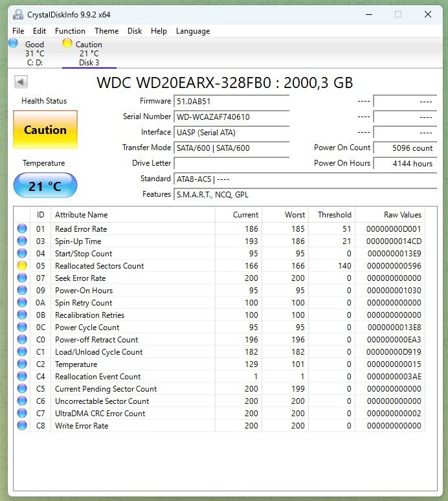This screenshot has height=501, width=448.
Task: Click the blue status dot for Load/Unload Cycle Count
Action: (x=22, y=351)
